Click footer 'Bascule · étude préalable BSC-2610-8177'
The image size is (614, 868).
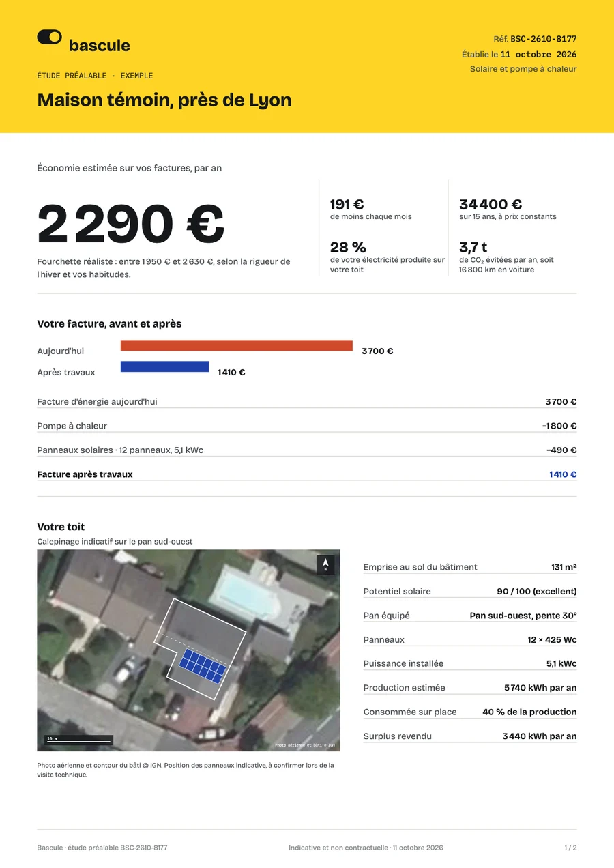point(102,848)
